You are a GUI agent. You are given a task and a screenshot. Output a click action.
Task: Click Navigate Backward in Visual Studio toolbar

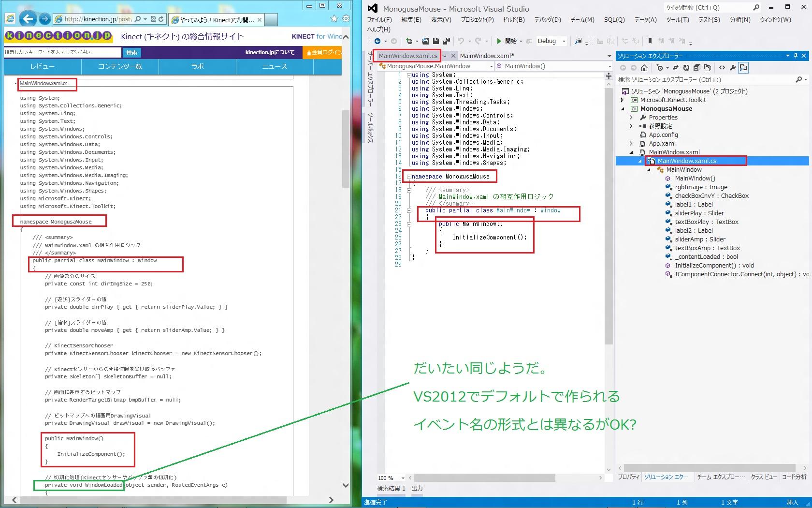coord(377,41)
